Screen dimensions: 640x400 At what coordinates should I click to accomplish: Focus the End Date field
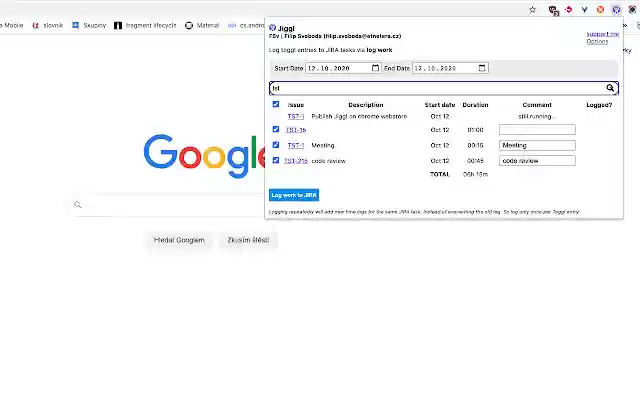tap(450, 68)
